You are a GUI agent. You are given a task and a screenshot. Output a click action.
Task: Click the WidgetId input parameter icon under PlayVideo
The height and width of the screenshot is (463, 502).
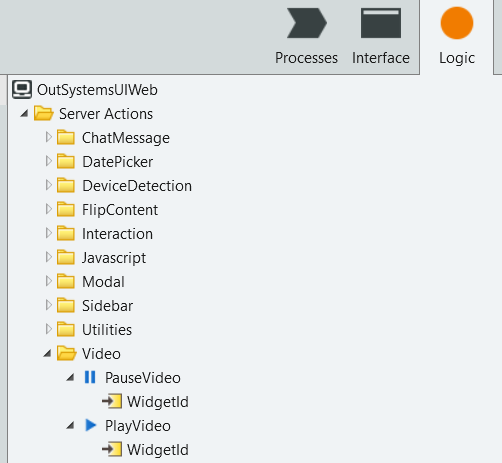tap(112, 449)
